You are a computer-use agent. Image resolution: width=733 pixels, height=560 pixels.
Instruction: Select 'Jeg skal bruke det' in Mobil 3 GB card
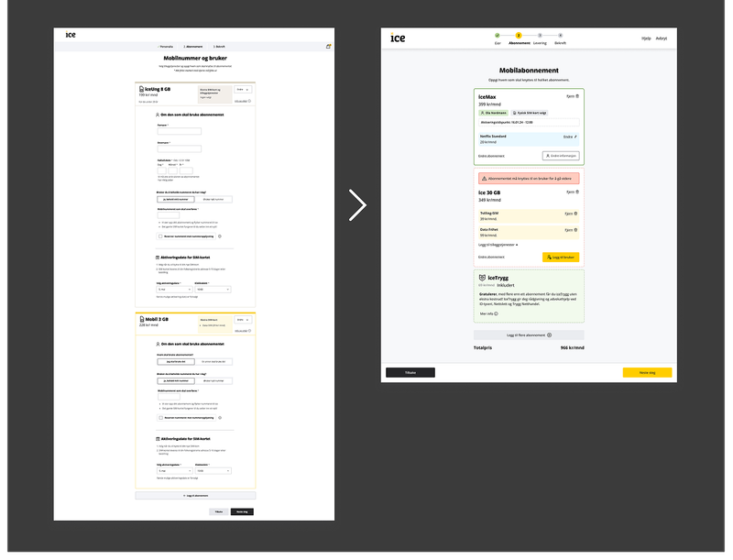[176, 362]
